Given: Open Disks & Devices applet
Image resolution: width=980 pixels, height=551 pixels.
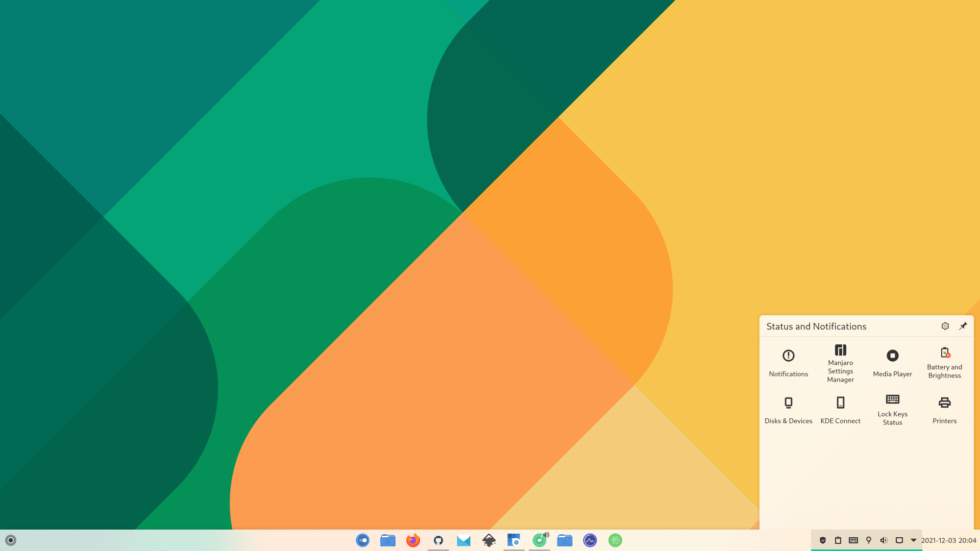Looking at the screenshot, I should click(788, 410).
